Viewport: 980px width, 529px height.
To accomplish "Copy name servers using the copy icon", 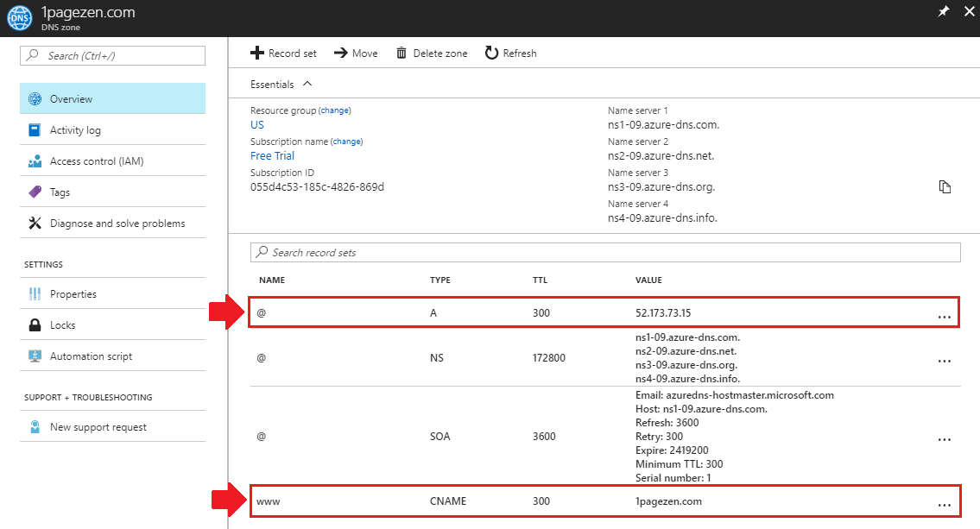I will pos(945,186).
